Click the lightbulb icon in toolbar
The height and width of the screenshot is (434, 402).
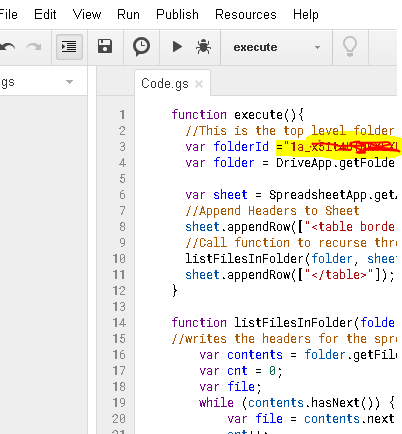pyautogui.click(x=350, y=47)
